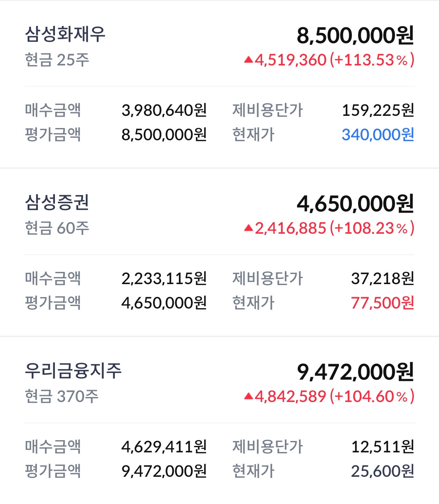Click the 159,225원 average cost value
This screenshot has height=504, width=439.
[378, 110]
